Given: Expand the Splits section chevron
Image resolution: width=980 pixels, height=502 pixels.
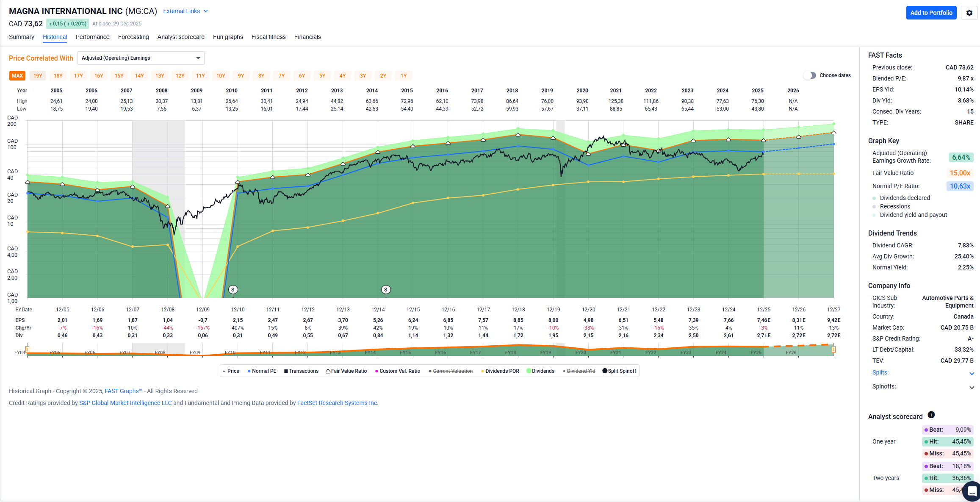Looking at the screenshot, I should (x=972, y=373).
